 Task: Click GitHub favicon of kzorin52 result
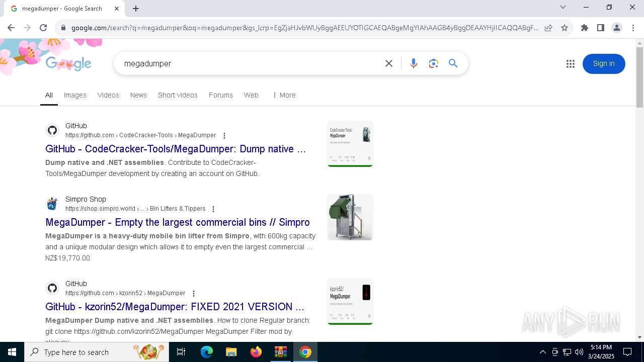point(52,289)
